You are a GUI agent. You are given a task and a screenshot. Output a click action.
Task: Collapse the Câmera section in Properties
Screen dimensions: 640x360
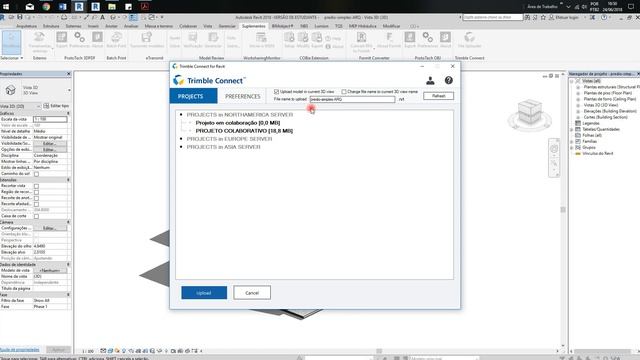(x=68, y=222)
